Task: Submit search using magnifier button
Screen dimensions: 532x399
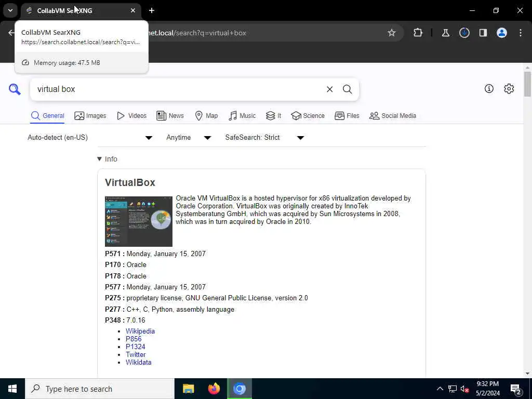Action: point(347,89)
